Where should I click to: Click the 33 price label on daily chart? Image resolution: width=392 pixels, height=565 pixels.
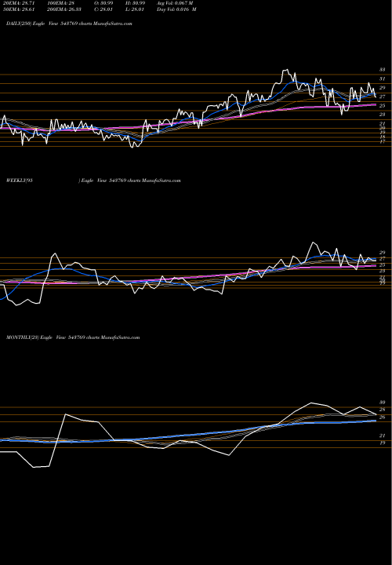point(383,70)
